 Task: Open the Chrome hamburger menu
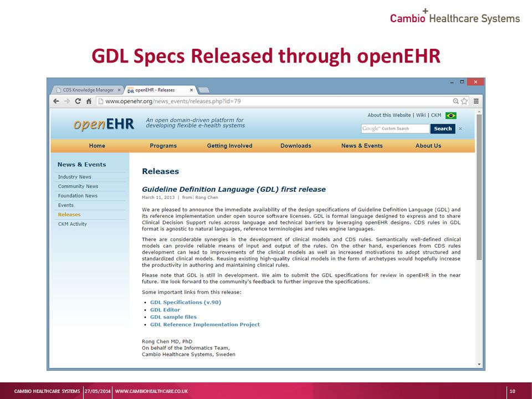tap(477, 101)
